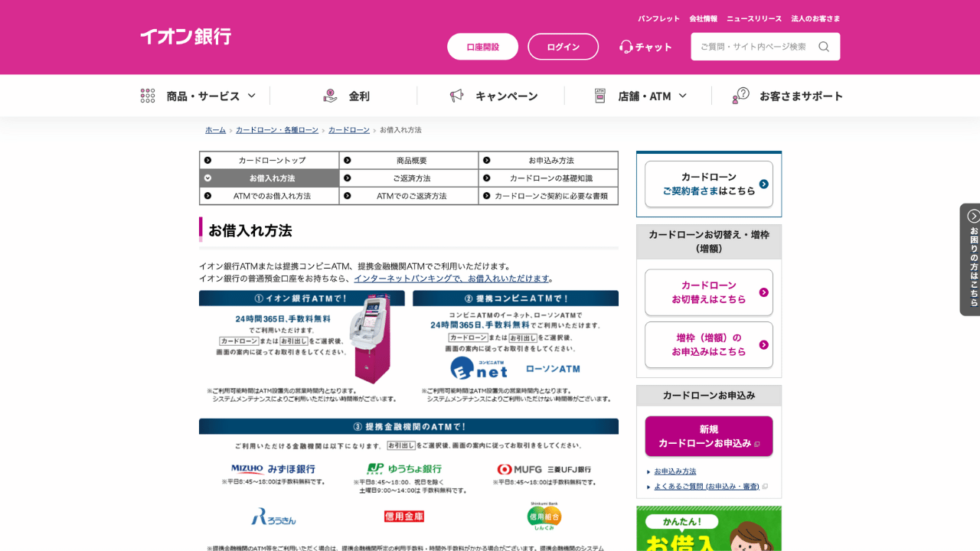Image resolution: width=980 pixels, height=551 pixels.
Task: Click the イオン銀行 logo
Action: 185,37
